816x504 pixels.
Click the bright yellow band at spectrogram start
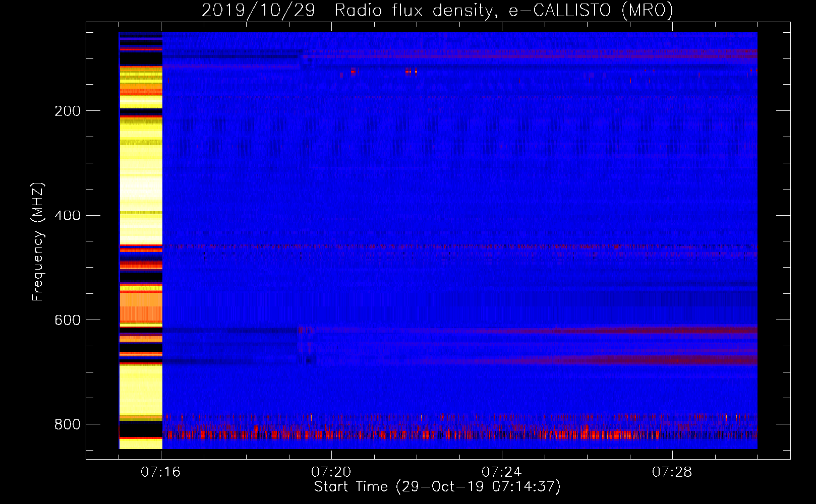[x=141, y=240]
